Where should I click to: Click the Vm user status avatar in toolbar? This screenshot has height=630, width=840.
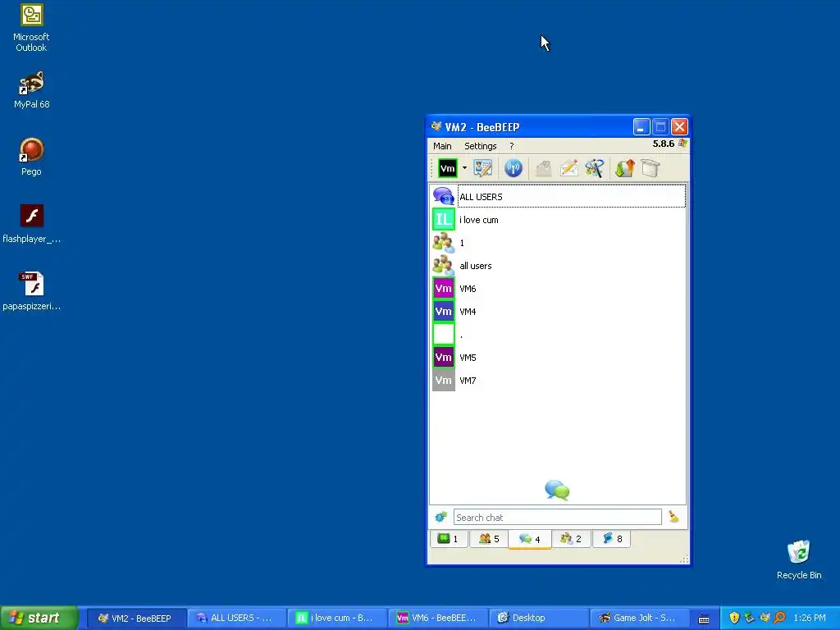[447, 168]
